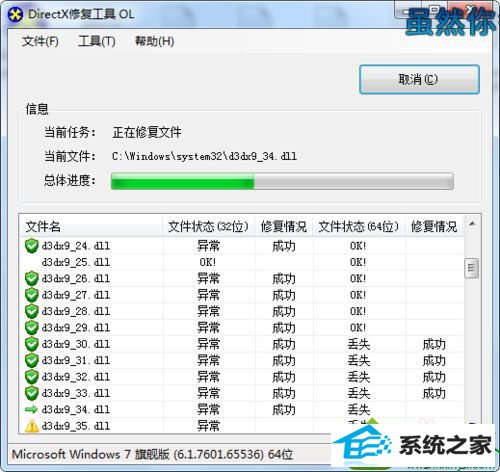The height and width of the screenshot is (472, 500).
Task: Click the DirectX repair tool title bar icon
Action: 15,14
